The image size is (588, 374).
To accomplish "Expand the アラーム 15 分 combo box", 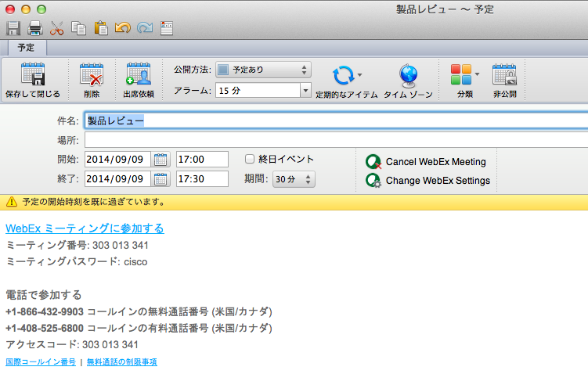I will click(305, 91).
